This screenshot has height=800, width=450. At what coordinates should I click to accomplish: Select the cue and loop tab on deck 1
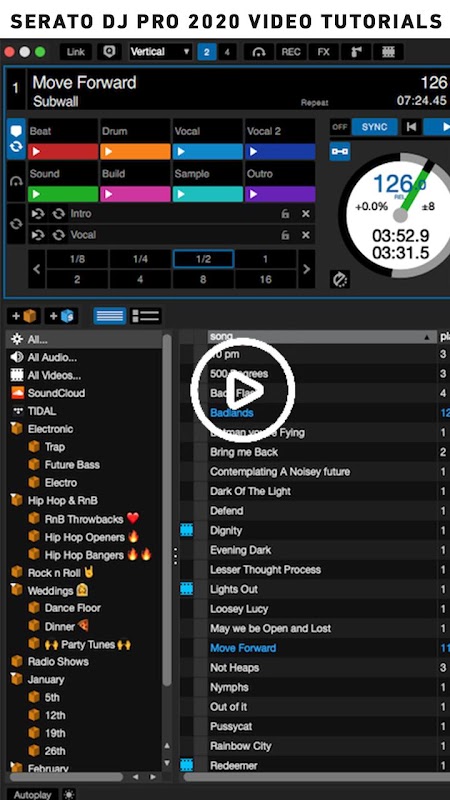tap(16, 139)
